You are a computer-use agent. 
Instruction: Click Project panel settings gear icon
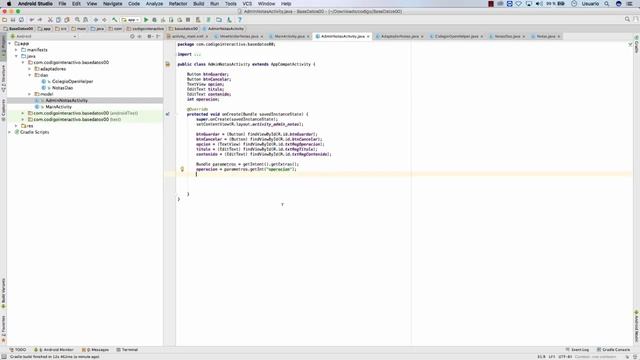click(149, 36)
